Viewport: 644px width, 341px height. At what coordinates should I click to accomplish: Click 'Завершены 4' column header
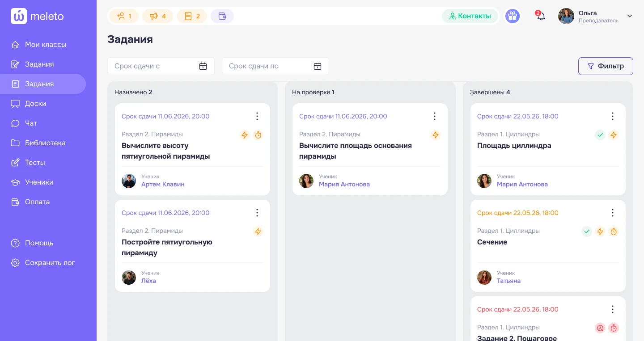[490, 92]
